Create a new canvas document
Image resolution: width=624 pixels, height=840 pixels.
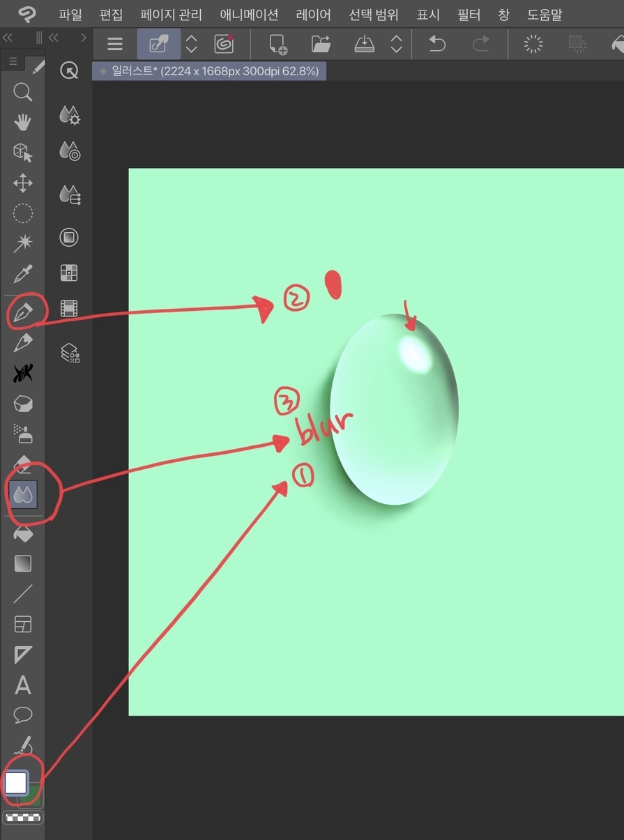click(278, 45)
